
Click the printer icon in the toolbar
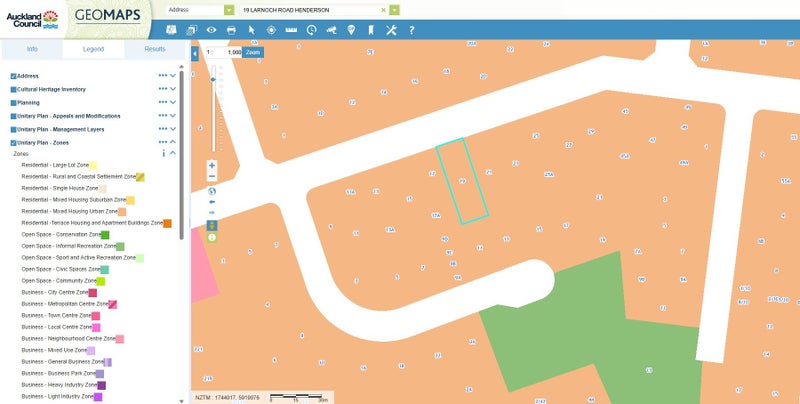(231, 30)
